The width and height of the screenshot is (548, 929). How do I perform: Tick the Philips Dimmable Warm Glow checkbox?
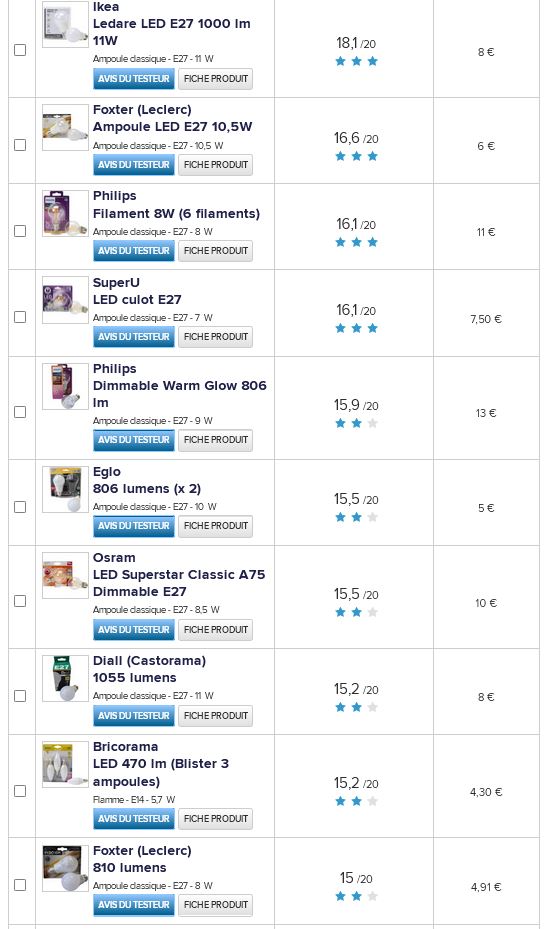click(x=20, y=412)
